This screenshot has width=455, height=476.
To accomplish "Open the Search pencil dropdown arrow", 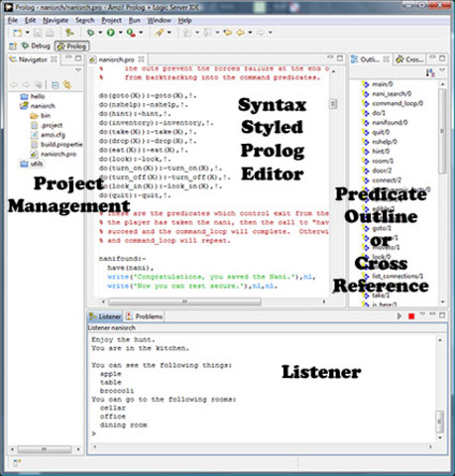I will [170, 33].
